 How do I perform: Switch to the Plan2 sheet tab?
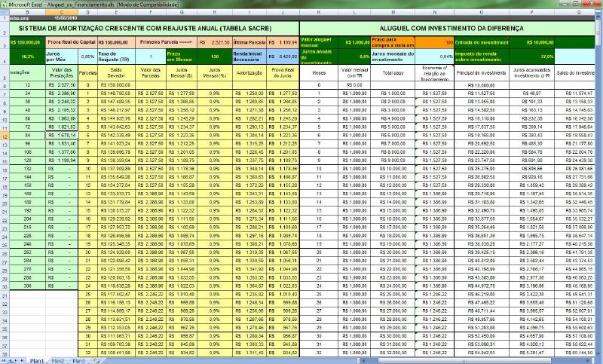tap(58, 361)
